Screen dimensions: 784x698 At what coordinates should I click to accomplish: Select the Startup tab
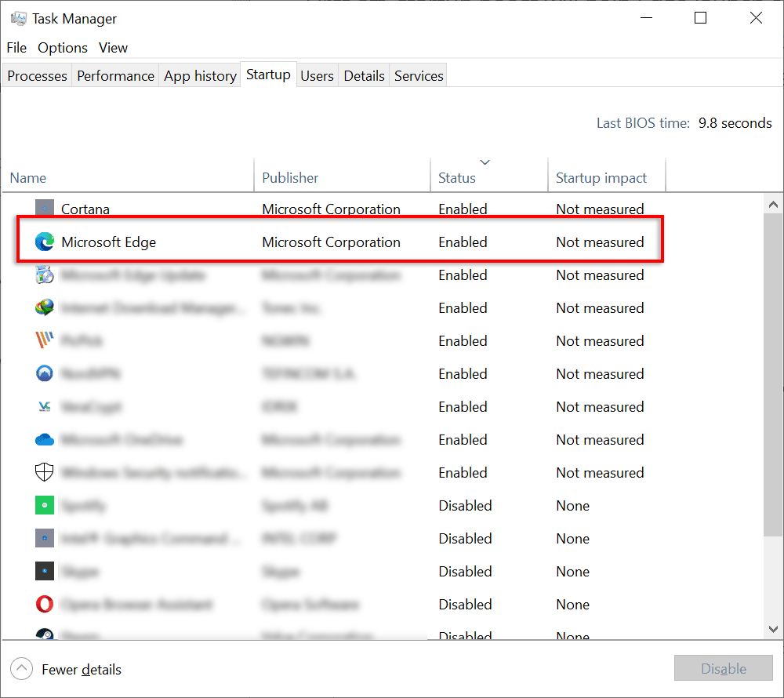pyautogui.click(x=268, y=75)
